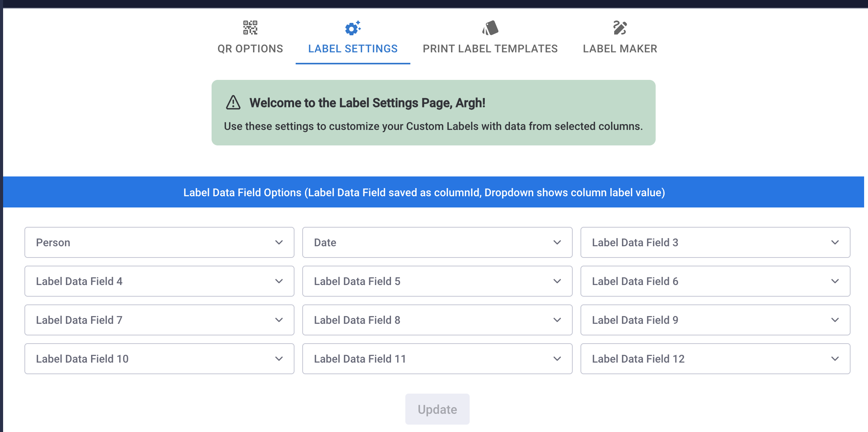Image resolution: width=868 pixels, height=432 pixels.
Task: Expand Label Data Field 5 selector
Action: tap(437, 281)
